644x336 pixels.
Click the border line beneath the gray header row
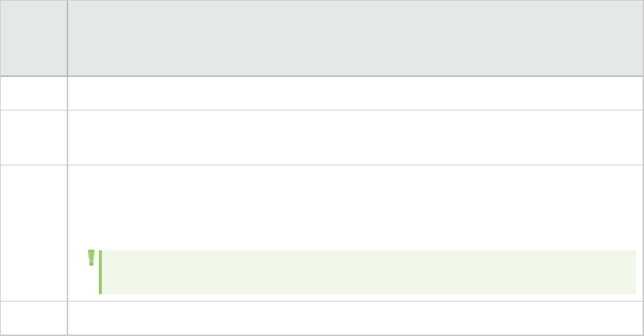[x=350, y=76]
